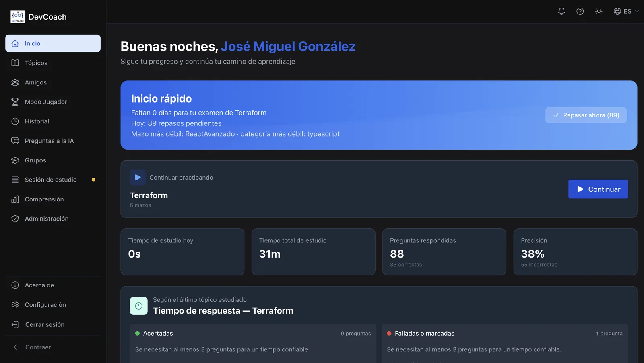
Task: Click the yellow dot on Sesión de estudio
Action: pyautogui.click(x=93, y=180)
